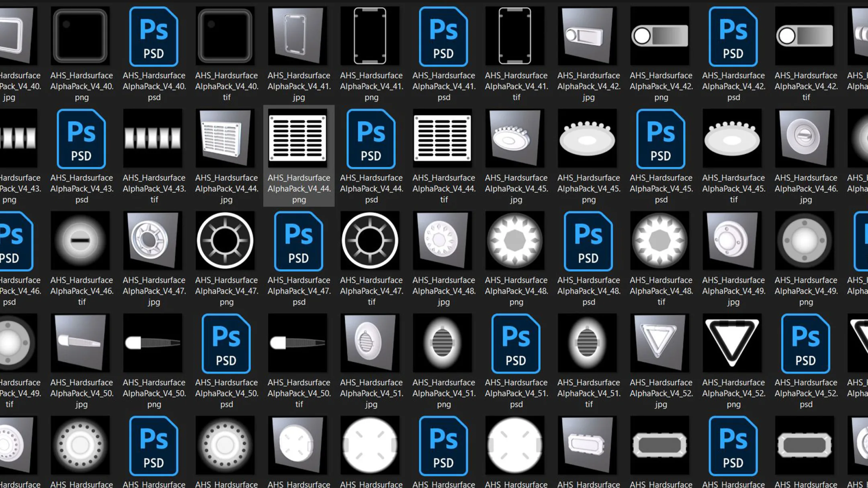This screenshot has width=868, height=488.
Task: Click the rounded square thumbnail V4_40.png
Action: 80,36
